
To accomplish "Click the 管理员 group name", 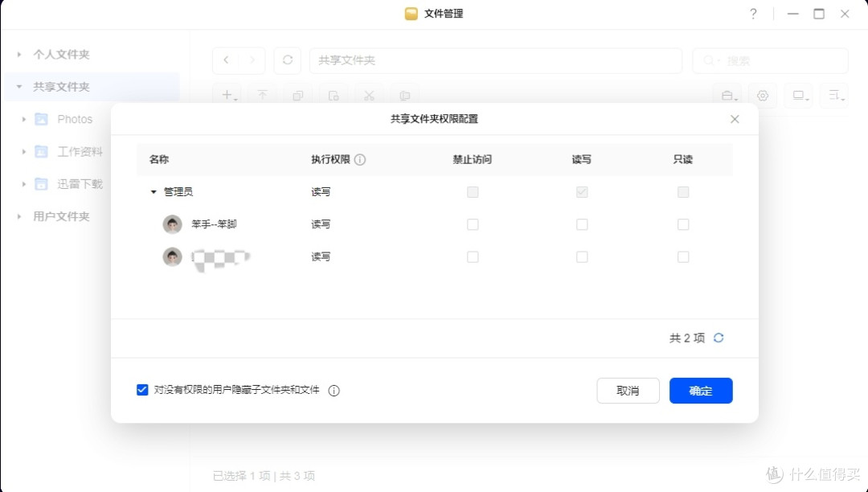I will point(178,192).
